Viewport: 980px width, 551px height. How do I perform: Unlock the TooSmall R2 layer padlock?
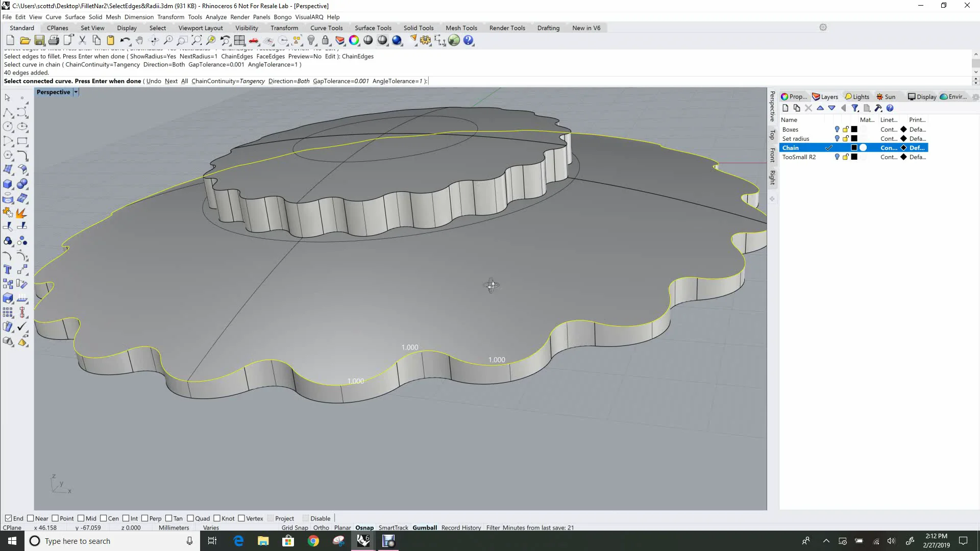pos(845,157)
